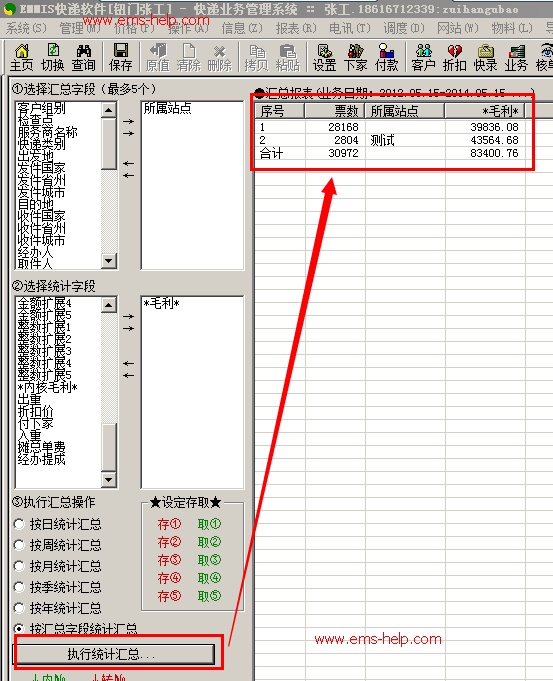Screen dimensions: 553x681
Task: Select 按月统计汇总 radio option
Action: (58, 566)
